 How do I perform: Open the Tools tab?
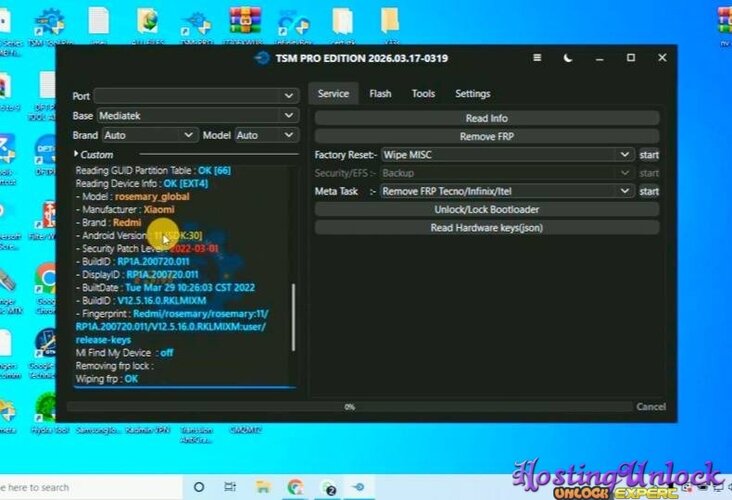tap(423, 94)
